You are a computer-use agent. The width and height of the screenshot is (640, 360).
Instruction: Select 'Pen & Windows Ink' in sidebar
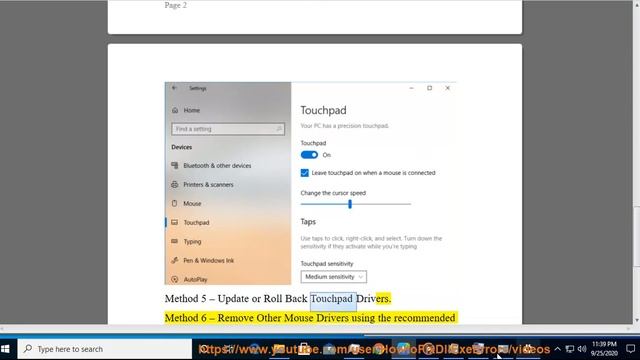pos(209,260)
